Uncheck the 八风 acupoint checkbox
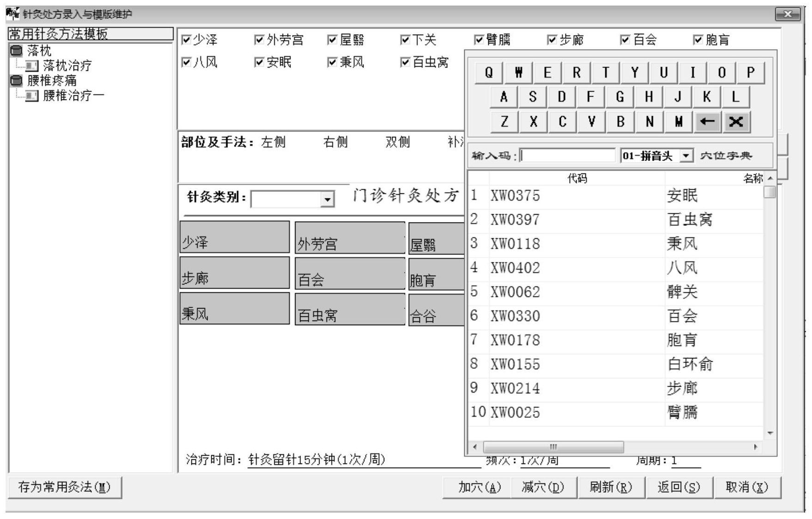Image resolution: width=812 pixels, height=519 pixels. point(186,62)
